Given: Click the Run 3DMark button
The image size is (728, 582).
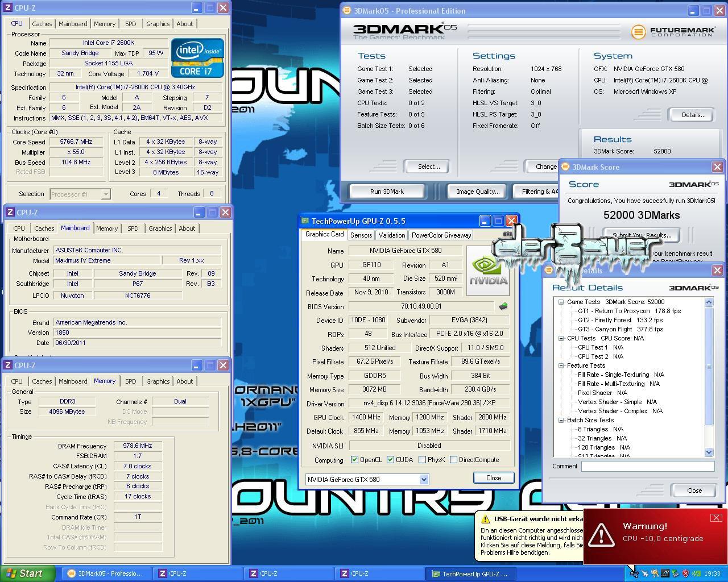Looking at the screenshot, I should tap(387, 192).
